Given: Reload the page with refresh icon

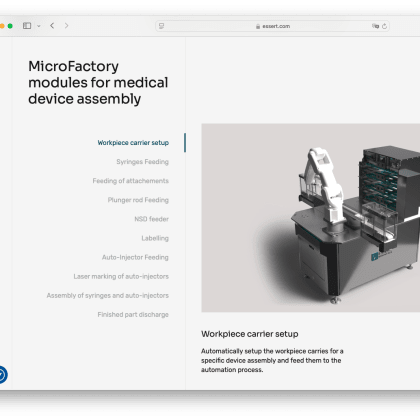Looking at the screenshot, I should 384,26.
